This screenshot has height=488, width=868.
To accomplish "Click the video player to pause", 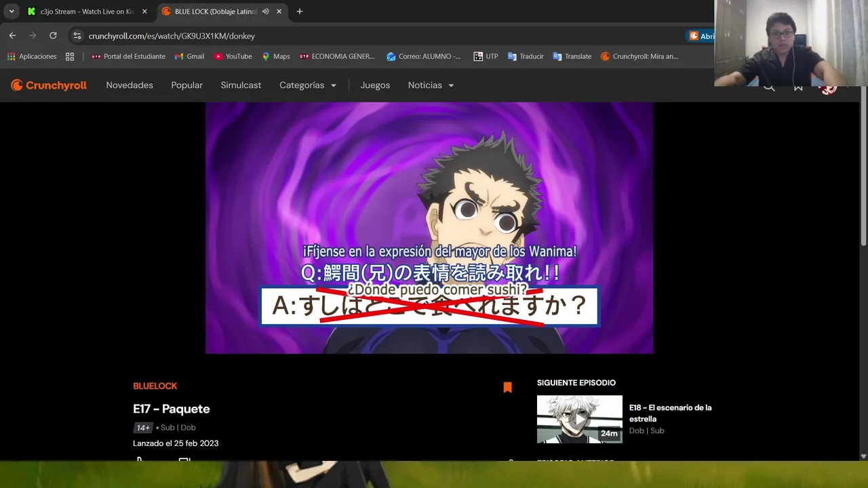I will (429, 228).
